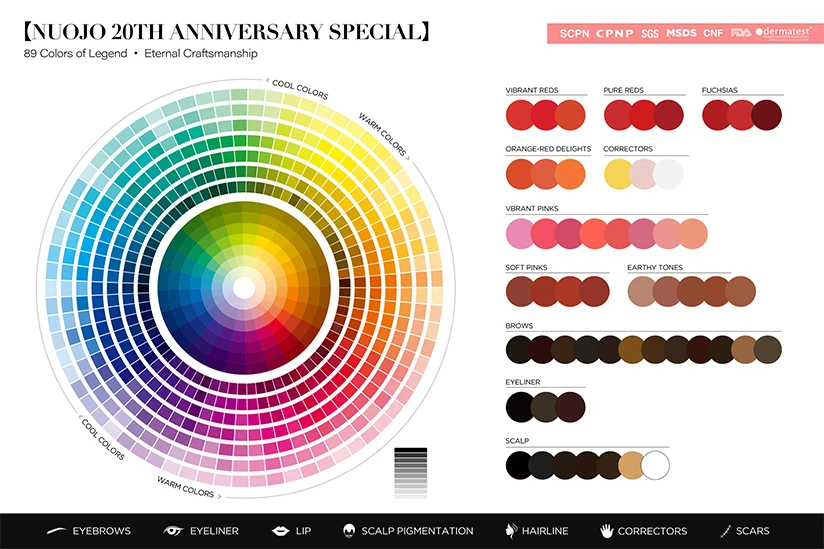824x549 pixels.
Task: Click the SCPN certification text
Action: tap(574, 33)
